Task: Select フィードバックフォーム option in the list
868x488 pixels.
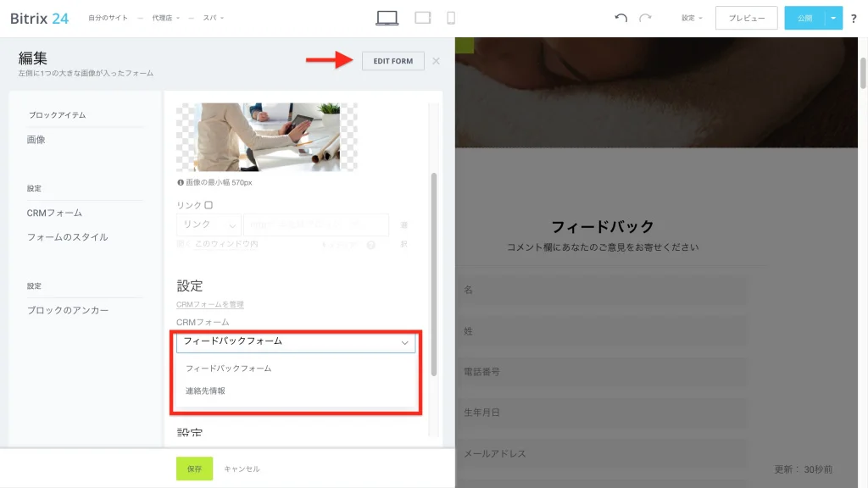Action: pyautogui.click(x=228, y=368)
